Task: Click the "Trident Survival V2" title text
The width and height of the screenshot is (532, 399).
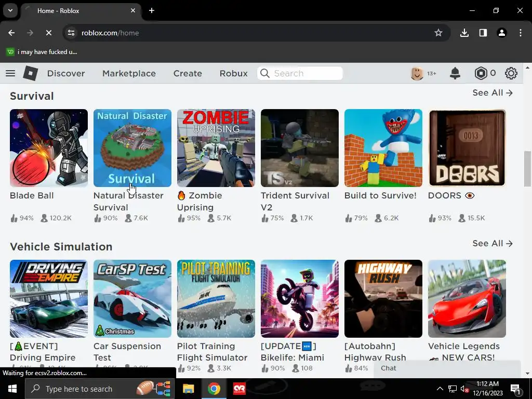Action: (x=295, y=201)
